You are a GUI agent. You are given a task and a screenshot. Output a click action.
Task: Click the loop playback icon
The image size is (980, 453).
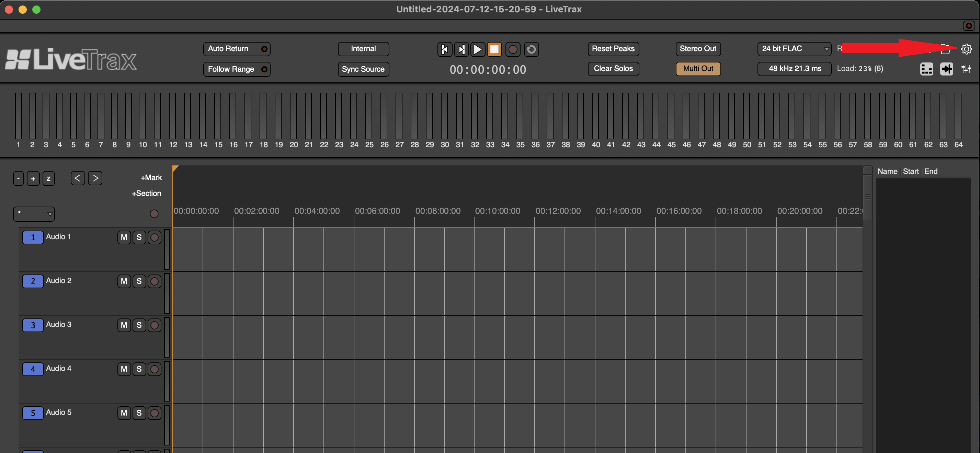(x=532, y=49)
